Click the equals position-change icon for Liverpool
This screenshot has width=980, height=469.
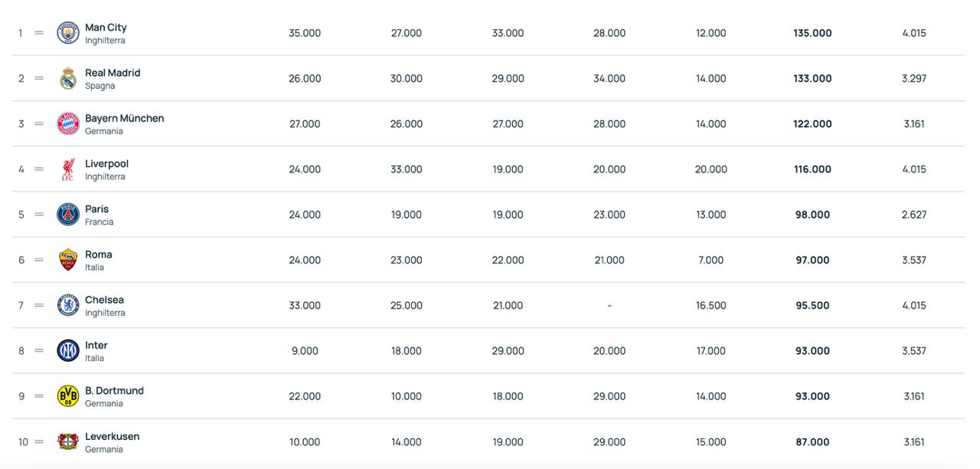(x=39, y=169)
